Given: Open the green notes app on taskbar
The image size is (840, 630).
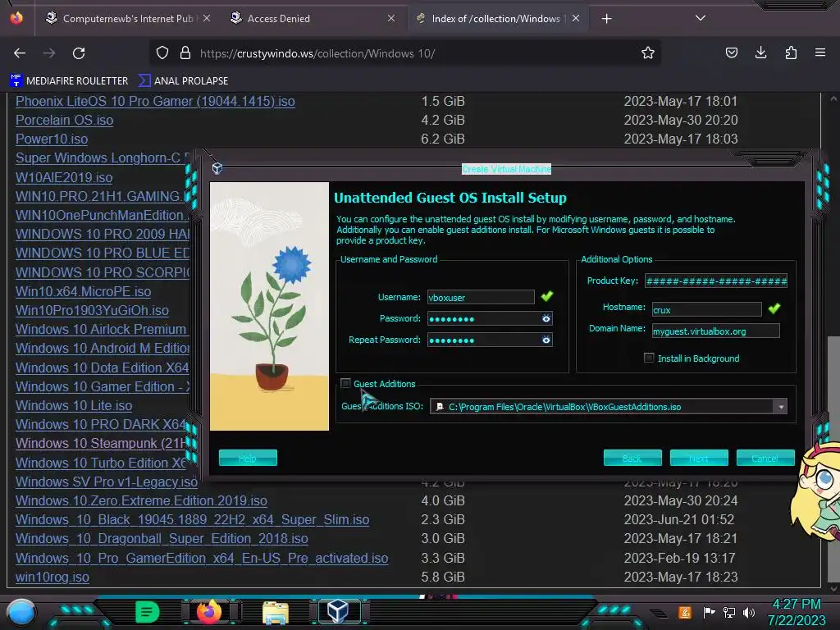Looking at the screenshot, I should [147, 612].
